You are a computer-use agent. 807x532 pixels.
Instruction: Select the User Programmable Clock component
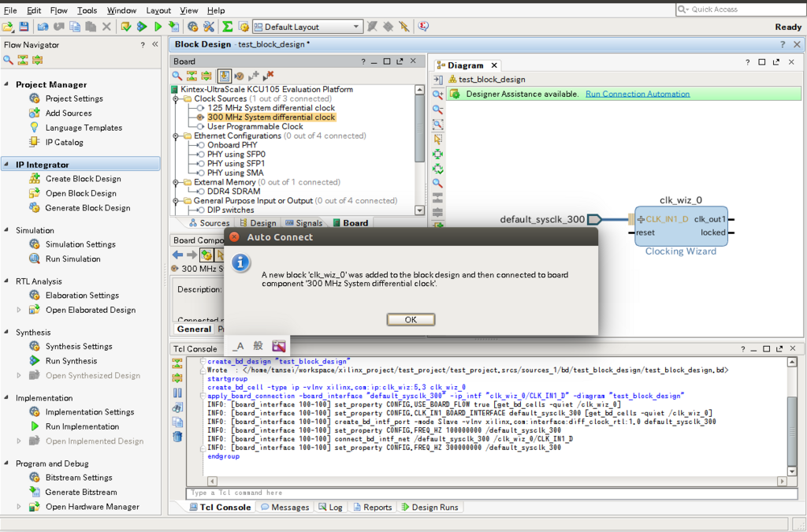point(255,127)
